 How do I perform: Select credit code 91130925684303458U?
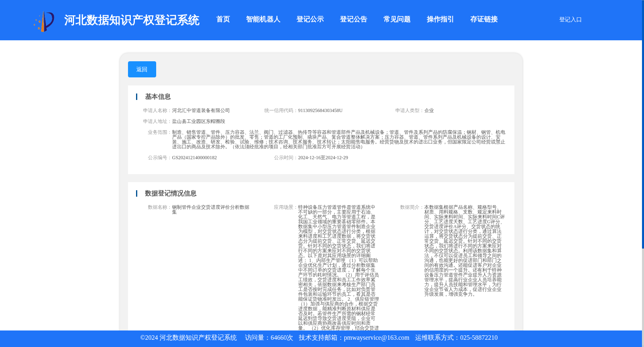(x=320, y=110)
